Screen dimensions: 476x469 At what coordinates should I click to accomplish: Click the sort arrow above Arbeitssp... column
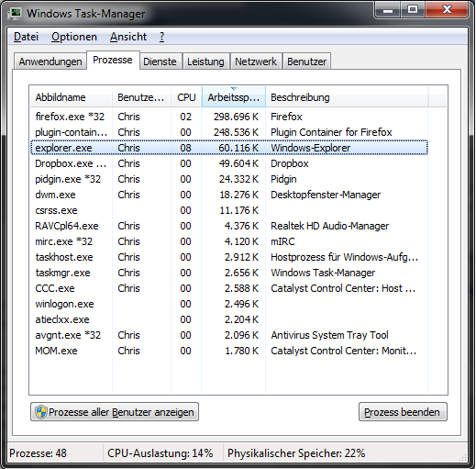tap(234, 89)
